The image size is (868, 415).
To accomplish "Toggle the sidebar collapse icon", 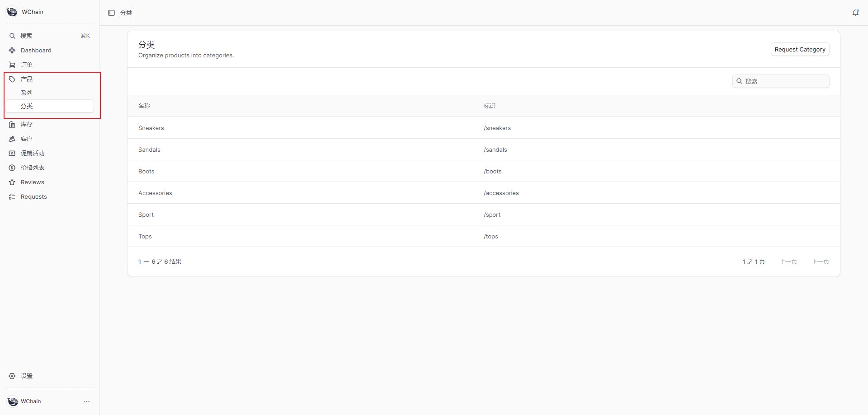I will click(x=111, y=13).
